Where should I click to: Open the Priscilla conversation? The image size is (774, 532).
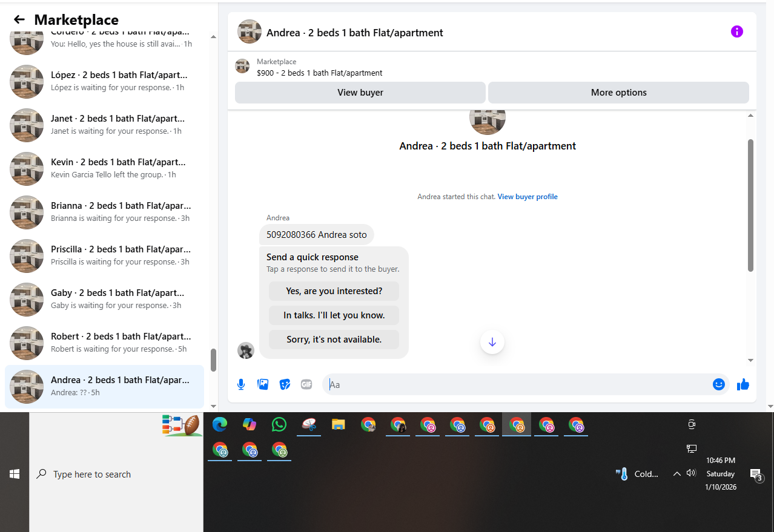(104, 255)
